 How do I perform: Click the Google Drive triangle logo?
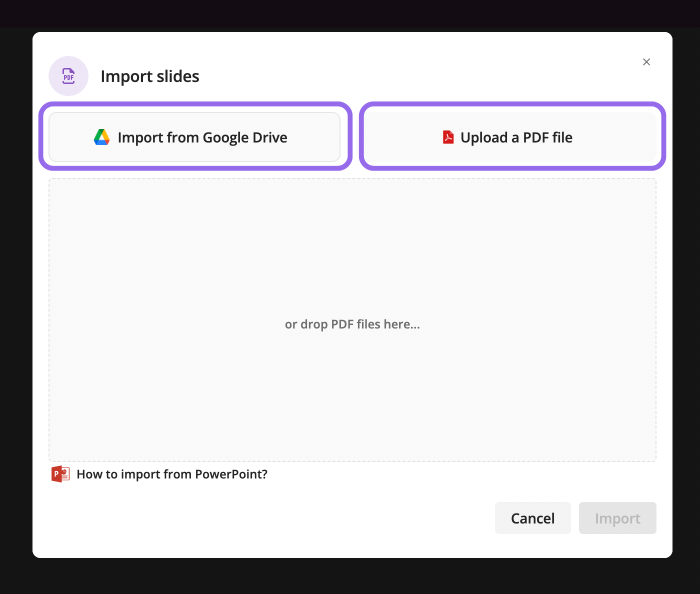click(x=102, y=137)
